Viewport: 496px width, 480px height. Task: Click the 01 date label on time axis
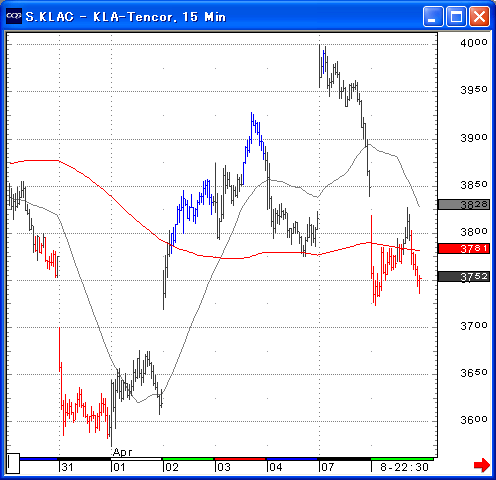[119, 467]
